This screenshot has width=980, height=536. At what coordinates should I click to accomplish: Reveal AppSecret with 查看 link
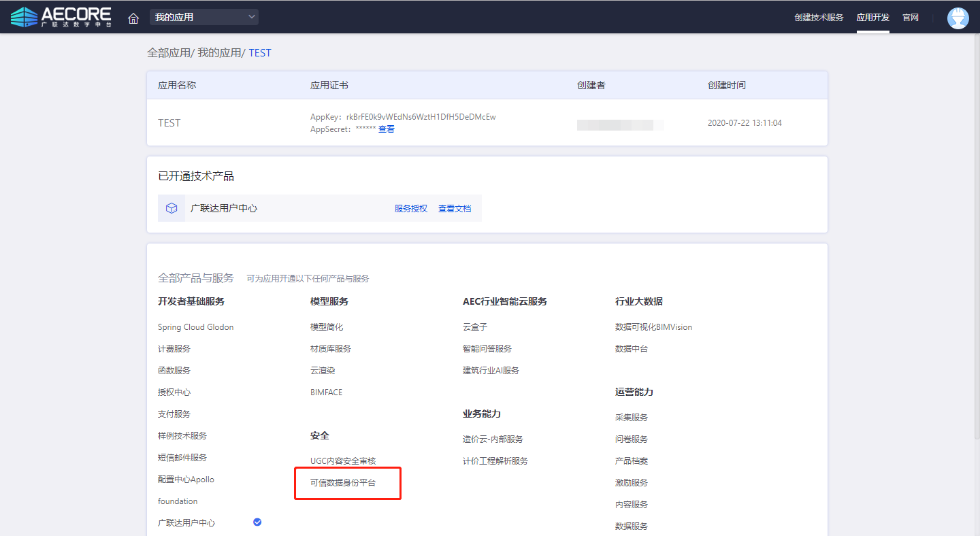(x=386, y=129)
